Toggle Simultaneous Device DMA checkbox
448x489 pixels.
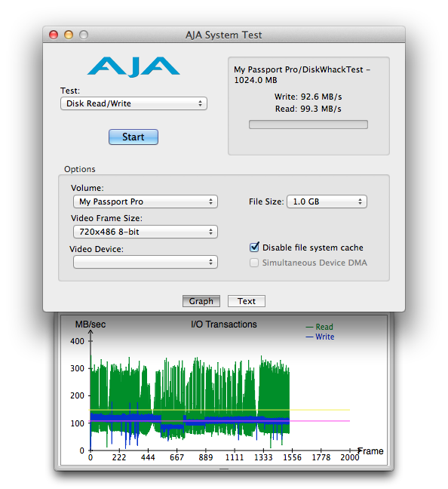tap(254, 263)
